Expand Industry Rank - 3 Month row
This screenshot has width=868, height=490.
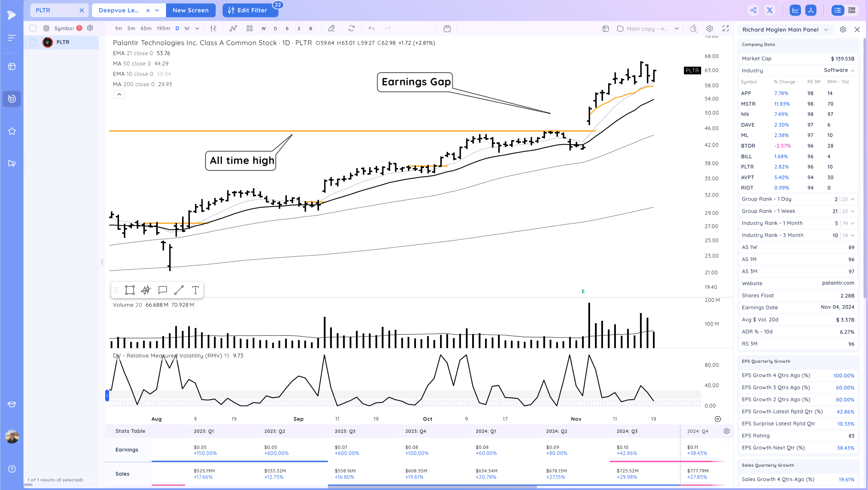click(853, 235)
